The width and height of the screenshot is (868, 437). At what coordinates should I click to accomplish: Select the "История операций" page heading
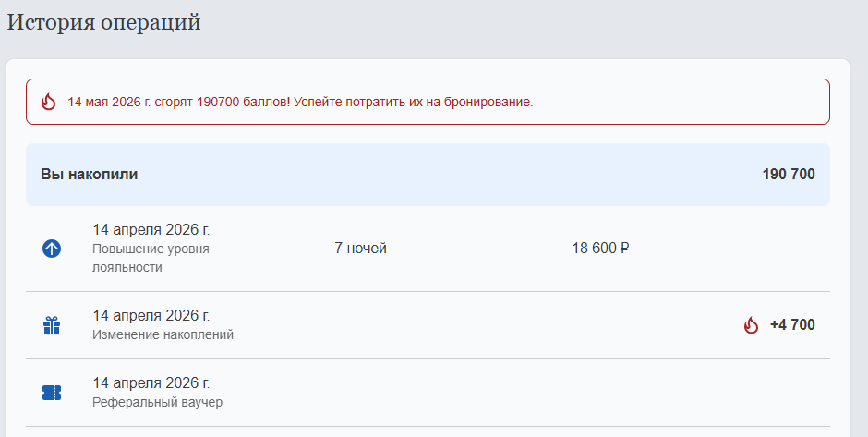104,23
